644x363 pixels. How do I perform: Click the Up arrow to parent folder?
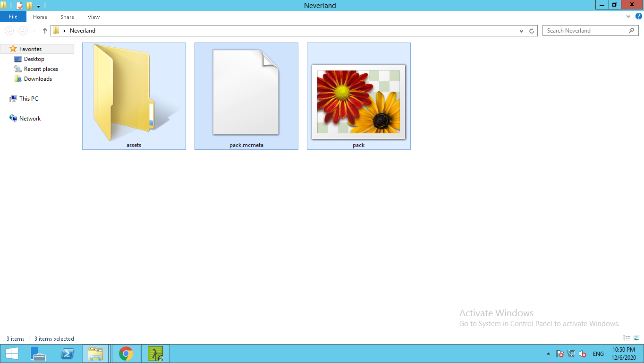tap(45, 31)
